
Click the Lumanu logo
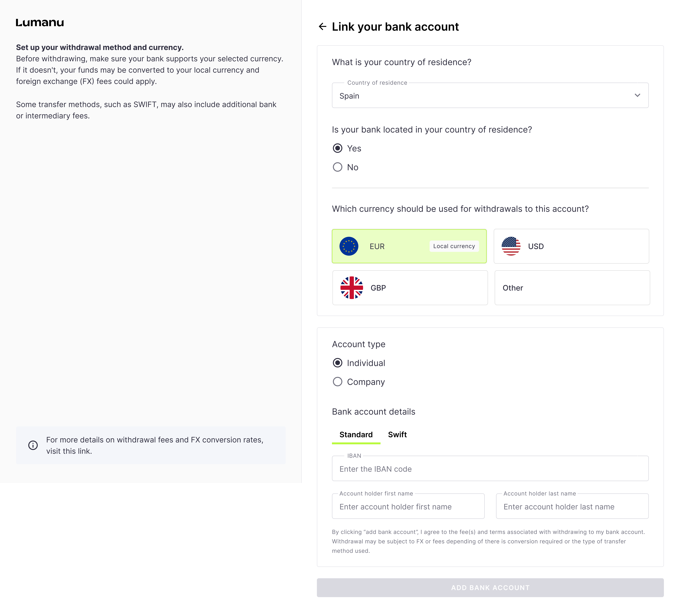40,23
